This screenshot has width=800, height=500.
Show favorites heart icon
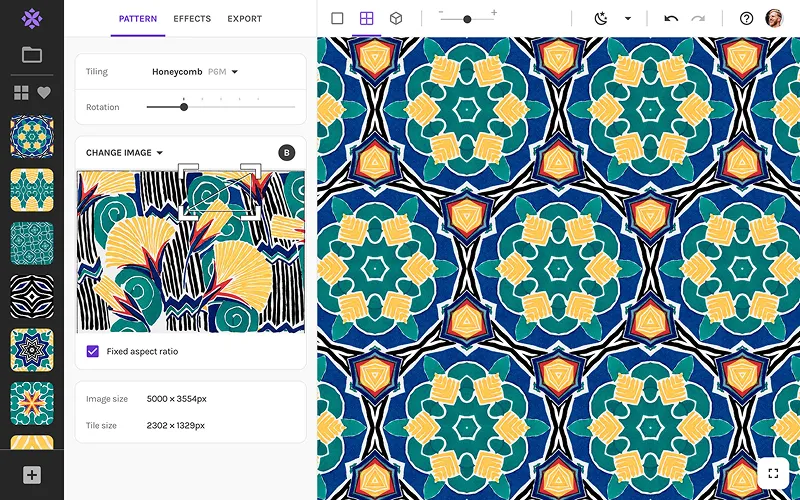44,93
